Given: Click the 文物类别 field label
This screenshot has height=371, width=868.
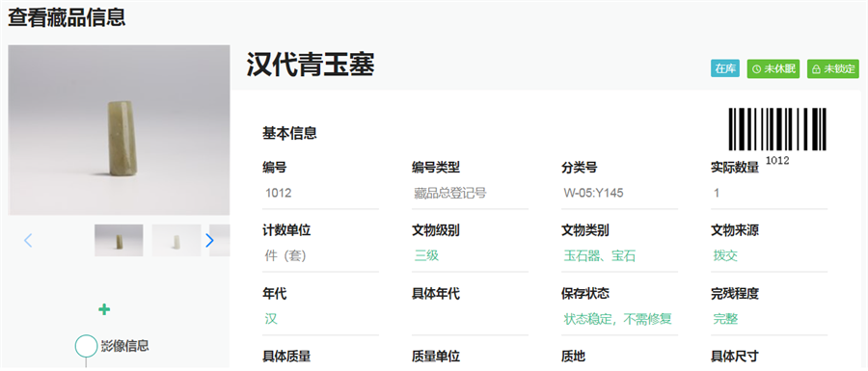Looking at the screenshot, I should [585, 230].
